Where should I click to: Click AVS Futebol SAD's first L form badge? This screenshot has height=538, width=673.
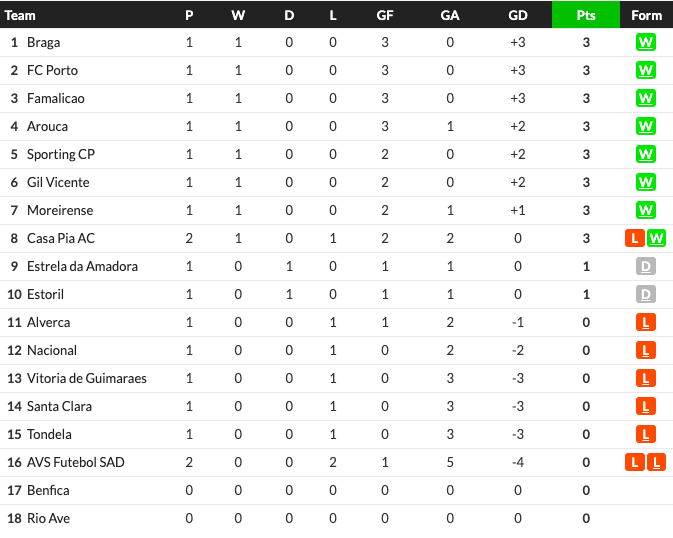[x=635, y=462]
